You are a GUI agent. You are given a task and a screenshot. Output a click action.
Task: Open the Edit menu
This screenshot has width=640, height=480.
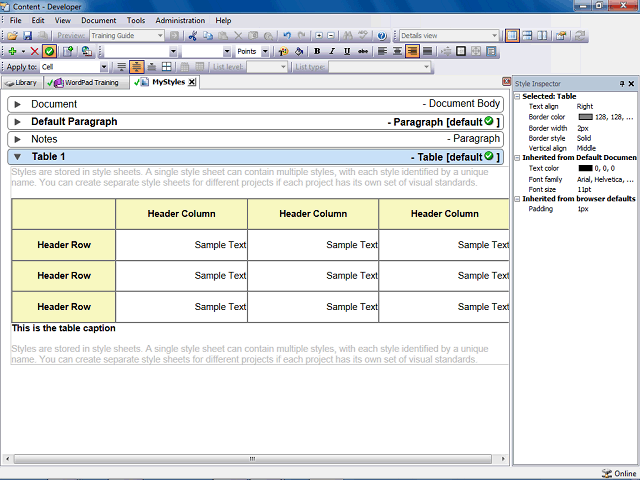click(x=38, y=20)
